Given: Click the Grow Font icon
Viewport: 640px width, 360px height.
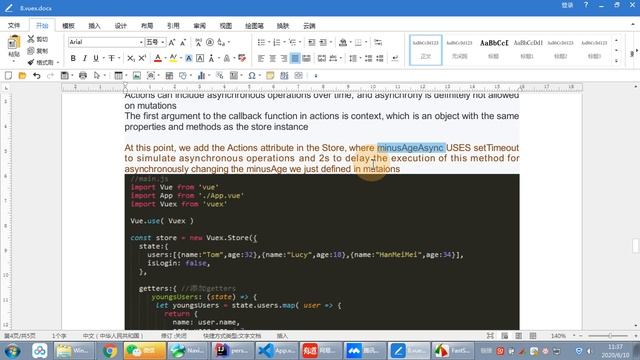Looking at the screenshot, I should pos(172,42).
